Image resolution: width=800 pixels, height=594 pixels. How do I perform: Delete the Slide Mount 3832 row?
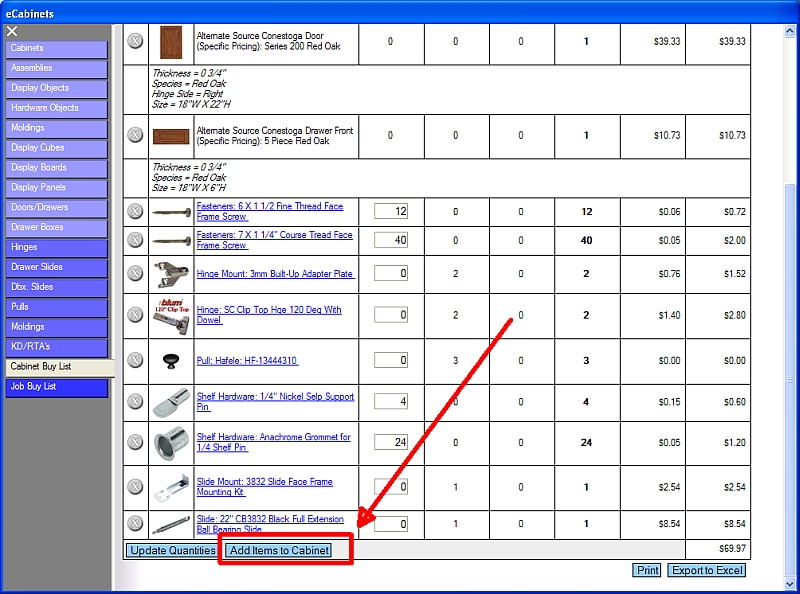tap(136, 487)
